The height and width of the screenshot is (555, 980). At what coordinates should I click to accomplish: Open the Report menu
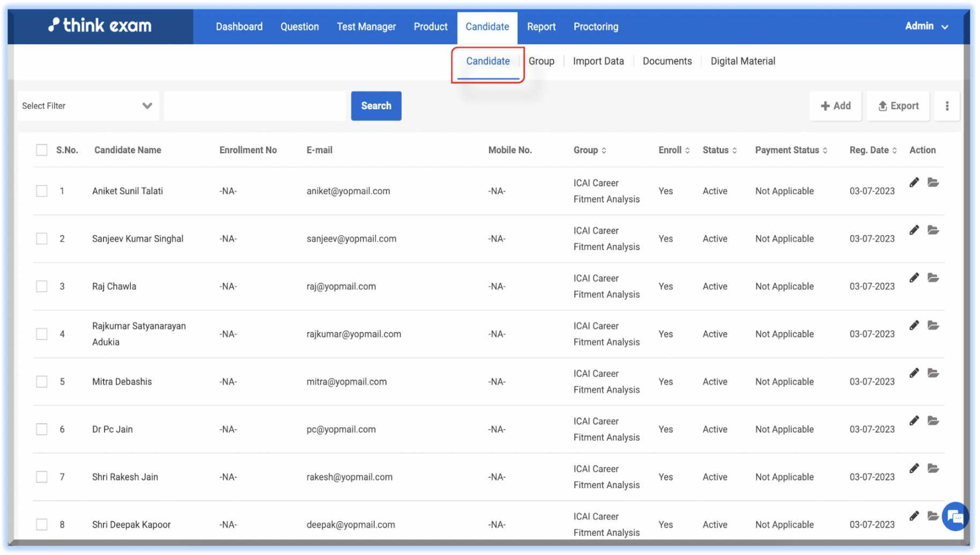click(541, 27)
